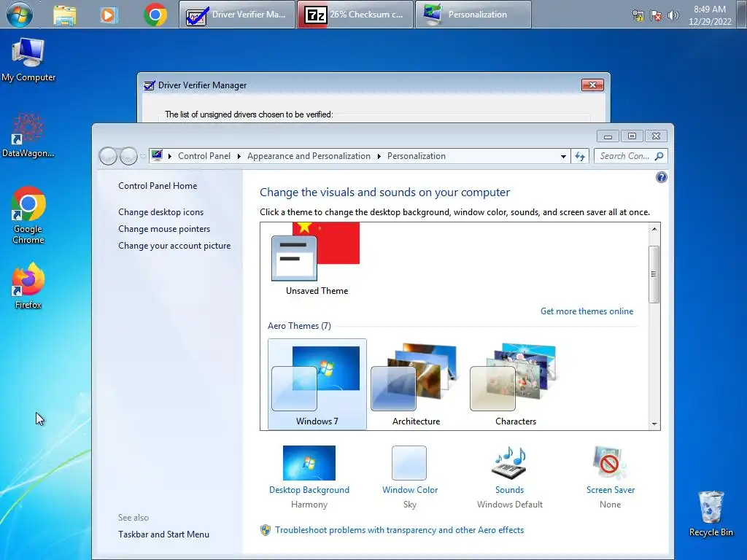Open Taskbar and Start Menu link
The width and height of the screenshot is (747, 560).
click(x=164, y=534)
